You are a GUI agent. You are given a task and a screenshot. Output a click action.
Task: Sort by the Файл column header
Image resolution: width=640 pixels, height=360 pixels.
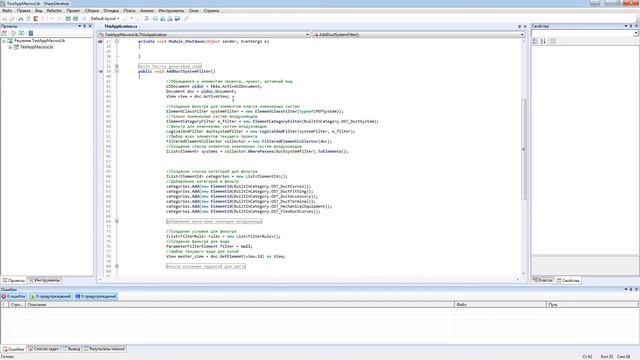(500, 304)
